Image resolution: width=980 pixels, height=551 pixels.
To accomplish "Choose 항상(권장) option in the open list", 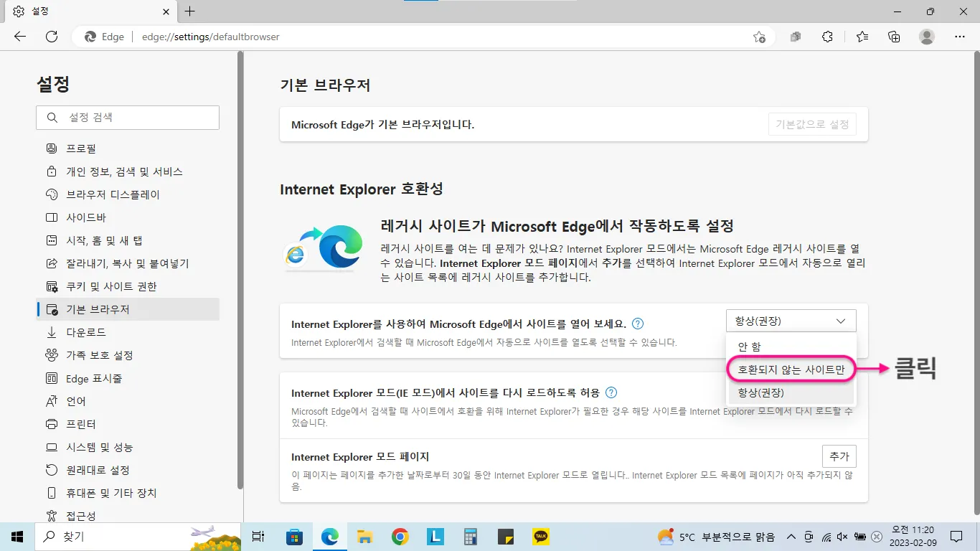I will pyautogui.click(x=791, y=393).
